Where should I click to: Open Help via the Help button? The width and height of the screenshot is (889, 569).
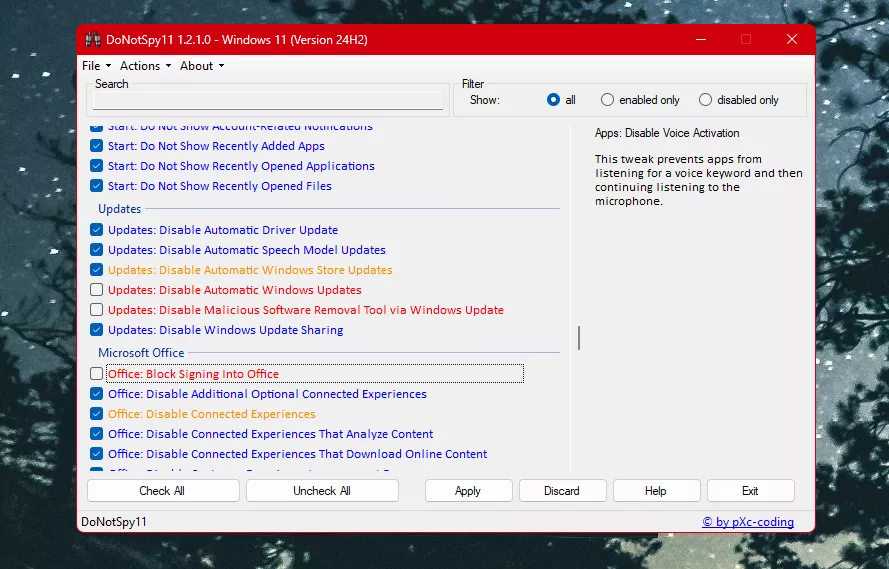click(x=657, y=491)
